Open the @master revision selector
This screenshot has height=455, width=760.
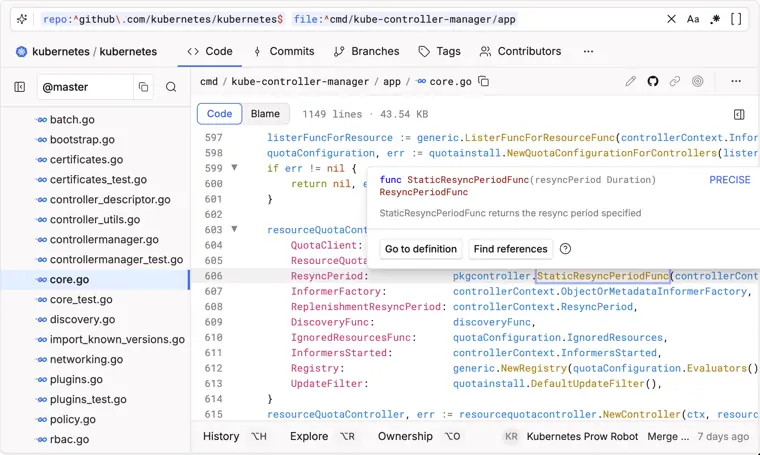pyautogui.click(x=85, y=87)
